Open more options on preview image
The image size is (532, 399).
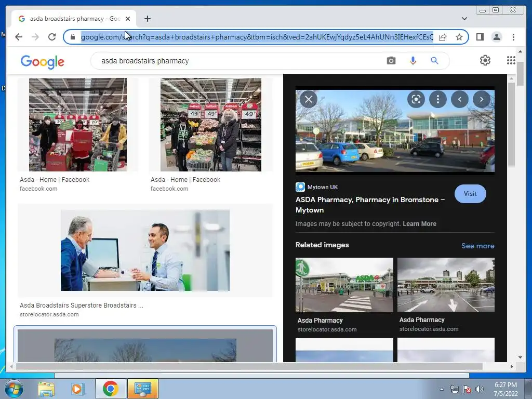(437, 99)
